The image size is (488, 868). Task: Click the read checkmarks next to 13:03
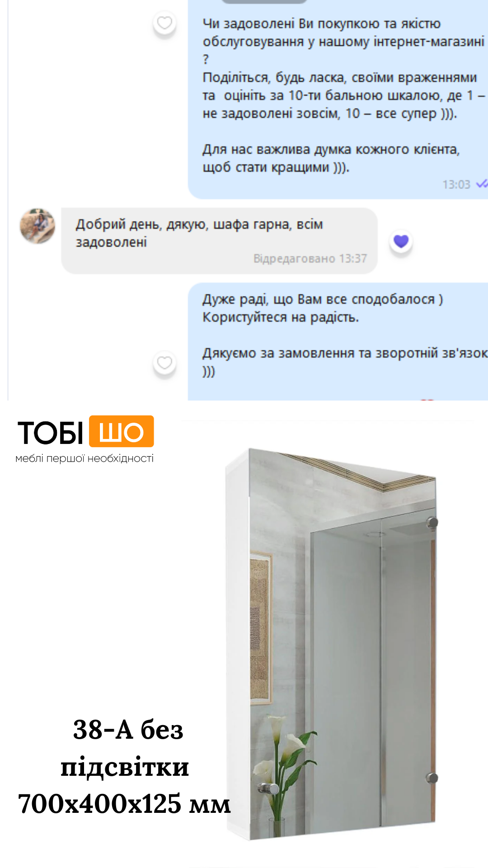[x=482, y=184]
